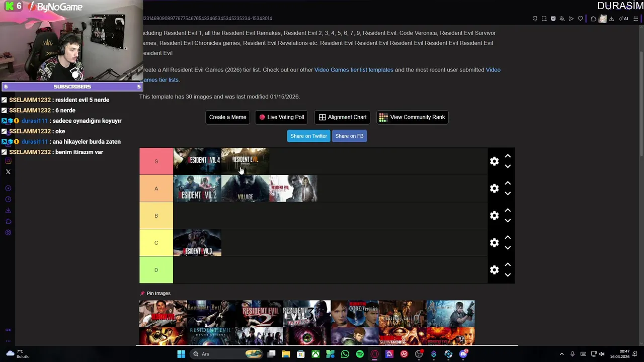Open Extensions cube in the sidebar

pyautogui.click(x=8, y=221)
